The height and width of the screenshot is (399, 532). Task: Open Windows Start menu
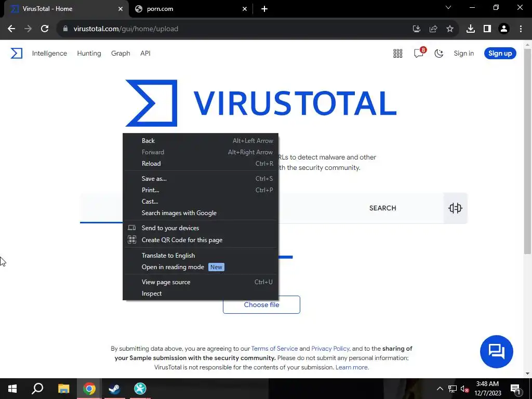pyautogui.click(x=12, y=389)
